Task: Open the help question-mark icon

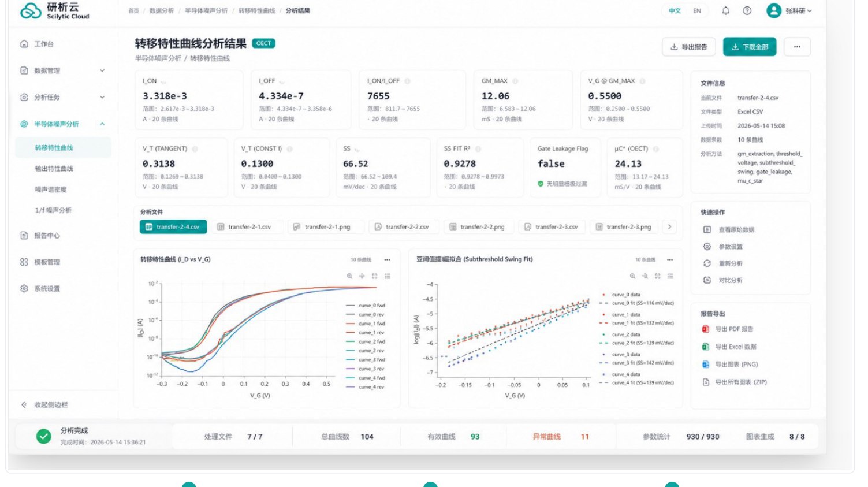Action: pos(747,10)
